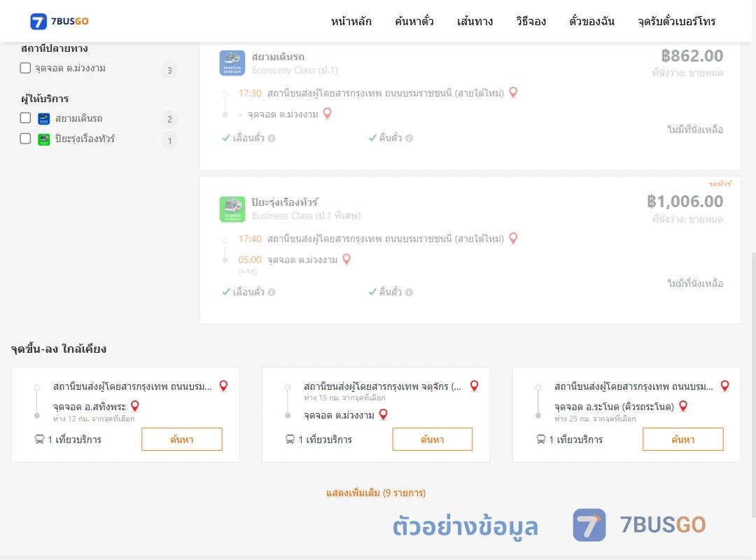Click the ฿862.00 price text
Image resolution: width=756 pixels, height=560 pixels.
pos(692,56)
